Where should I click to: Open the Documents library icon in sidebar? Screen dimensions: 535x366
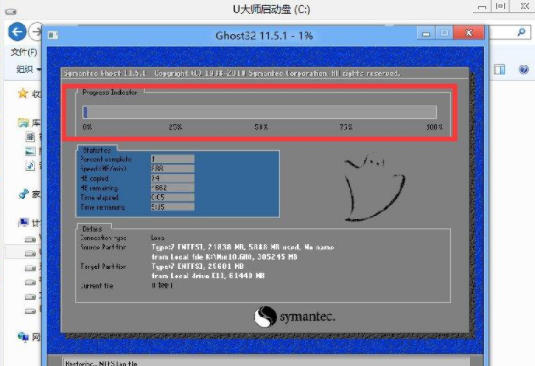pyautogui.click(x=30, y=137)
